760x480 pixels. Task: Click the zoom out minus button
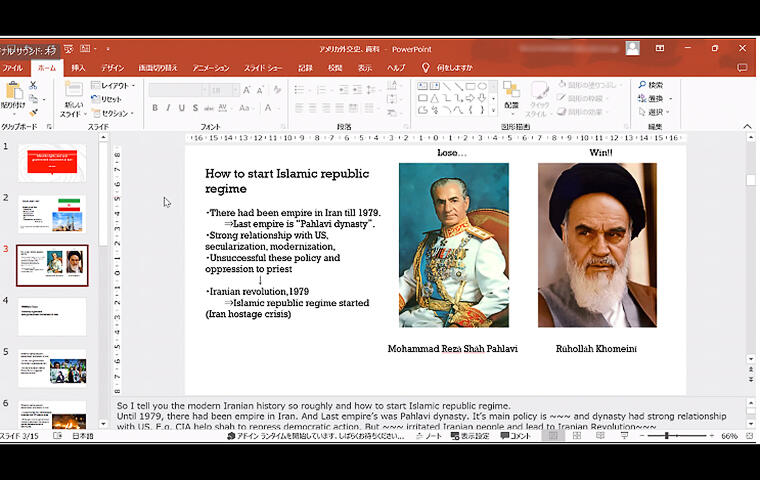coord(642,436)
